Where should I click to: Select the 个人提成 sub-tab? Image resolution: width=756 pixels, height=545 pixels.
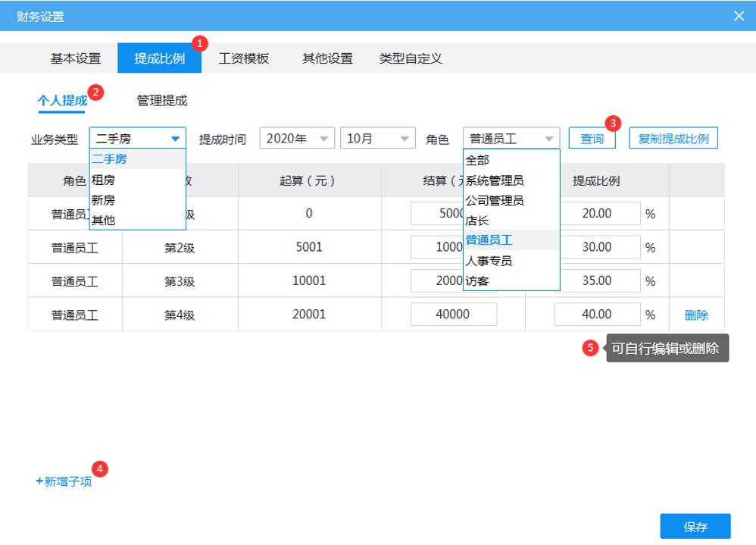coord(62,100)
